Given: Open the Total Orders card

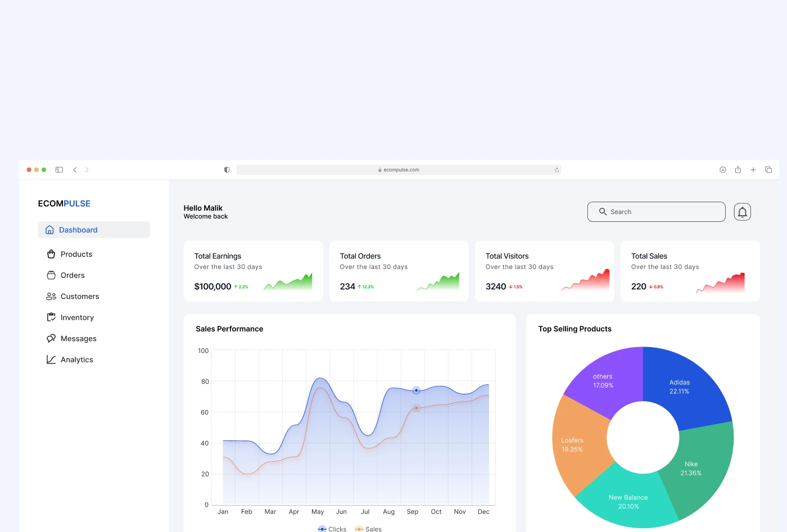Looking at the screenshot, I should 399,271.
